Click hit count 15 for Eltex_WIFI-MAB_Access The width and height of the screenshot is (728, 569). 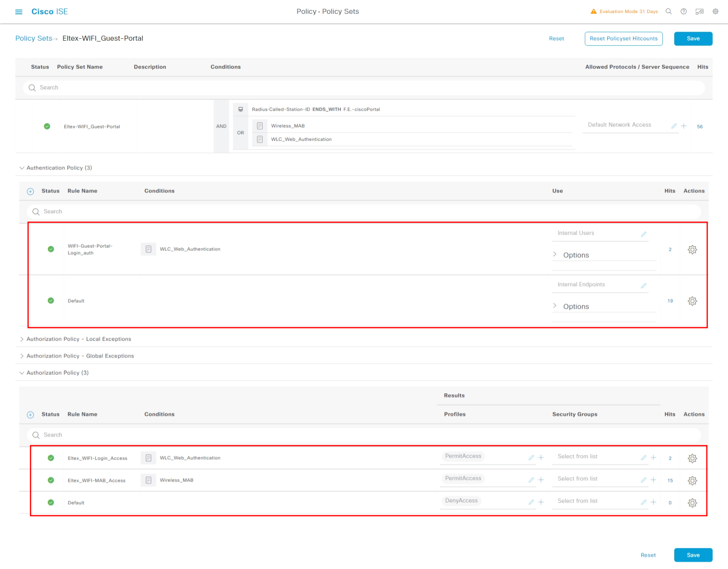670,481
